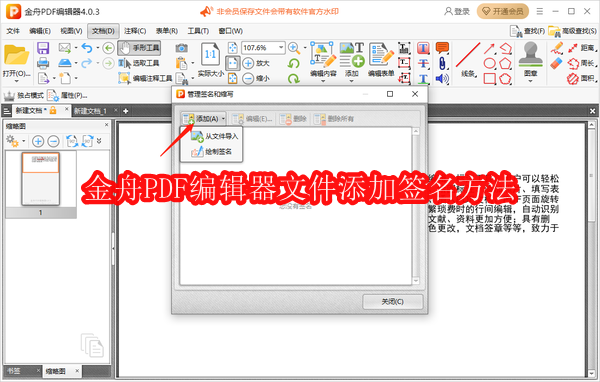Screen dimensions: 600x382
Task: Open the Window (窗口) menu
Action: tap(231, 31)
